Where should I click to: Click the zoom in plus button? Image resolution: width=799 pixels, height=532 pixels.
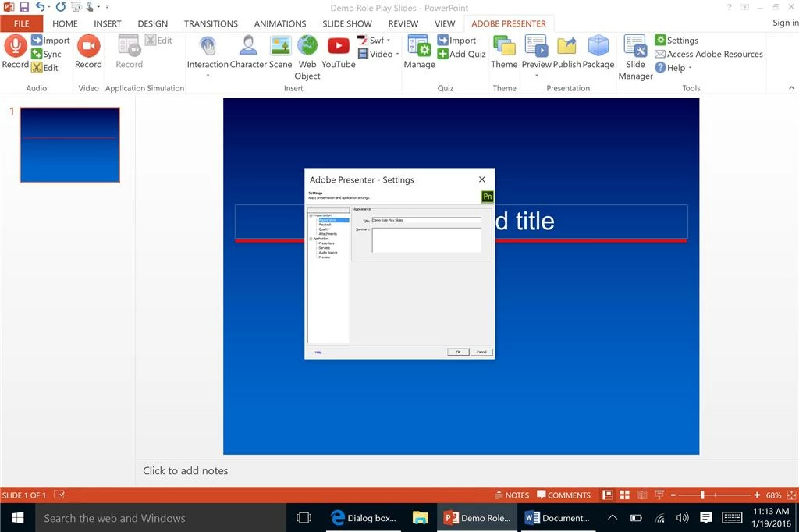(x=757, y=495)
